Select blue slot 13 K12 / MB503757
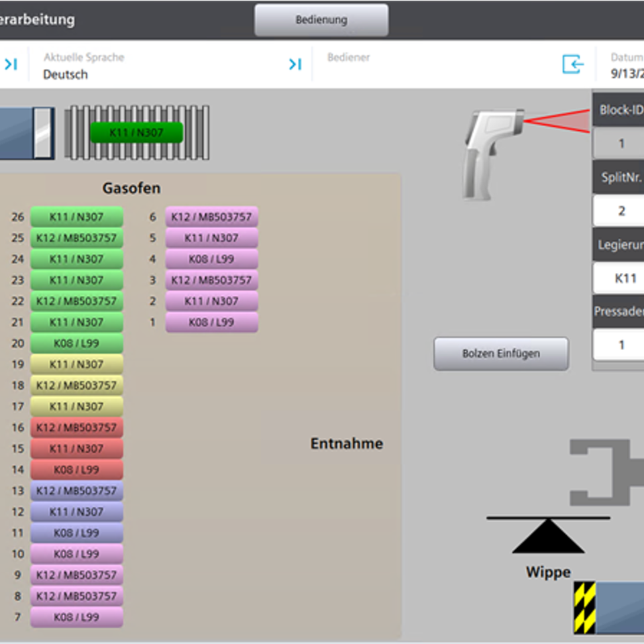 tap(76, 491)
